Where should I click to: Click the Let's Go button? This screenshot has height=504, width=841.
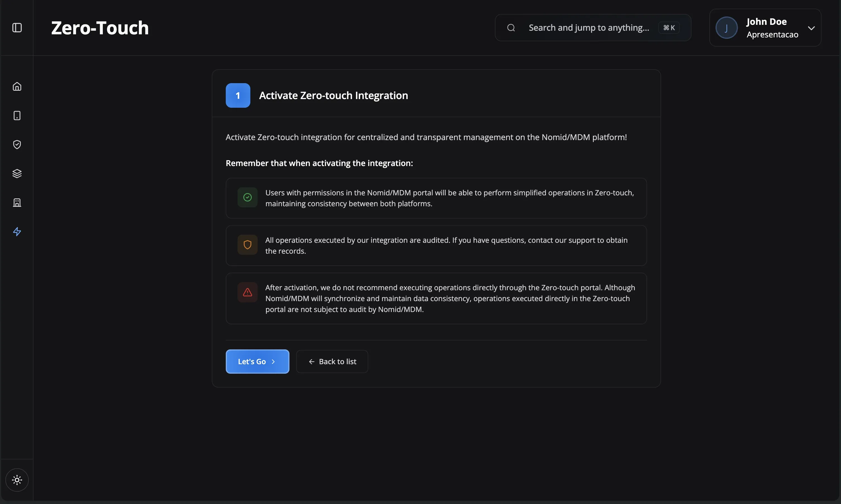pyautogui.click(x=257, y=361)
